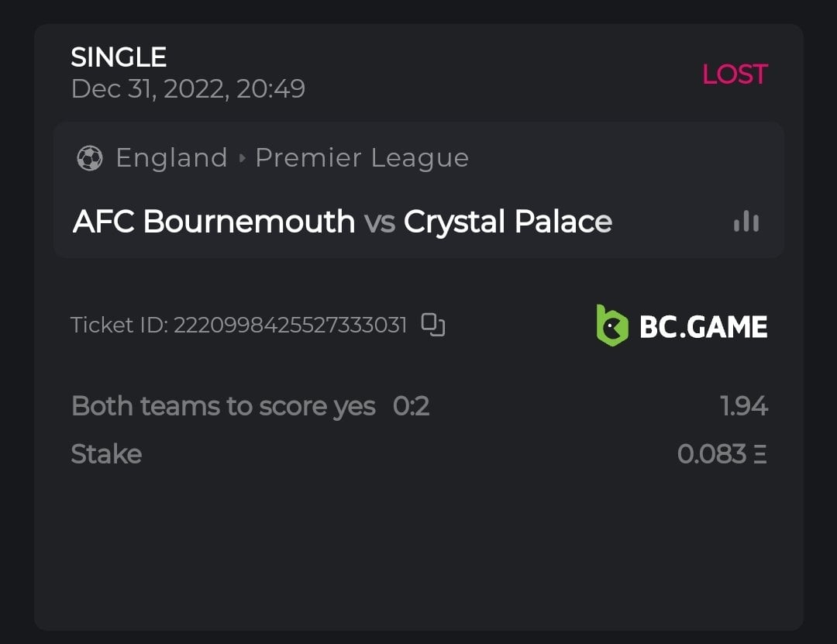Click the Both teams to score yes selection
Viewport: 837px width, 644px height.
tap(223, 406)
